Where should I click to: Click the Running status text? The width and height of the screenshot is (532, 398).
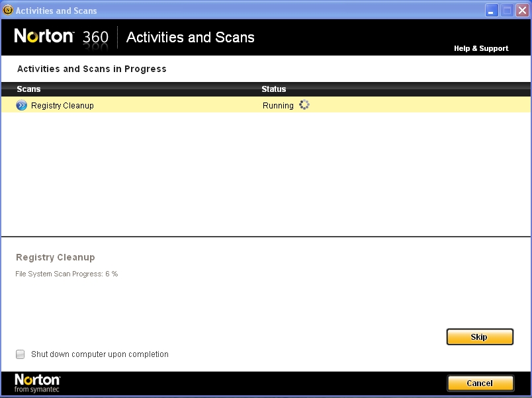tap(278, 105)
